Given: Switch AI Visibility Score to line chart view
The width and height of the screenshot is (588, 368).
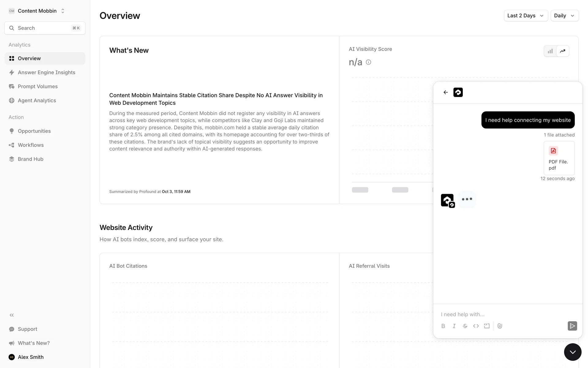Looking at the screenshot, I should tap(563, 51).
